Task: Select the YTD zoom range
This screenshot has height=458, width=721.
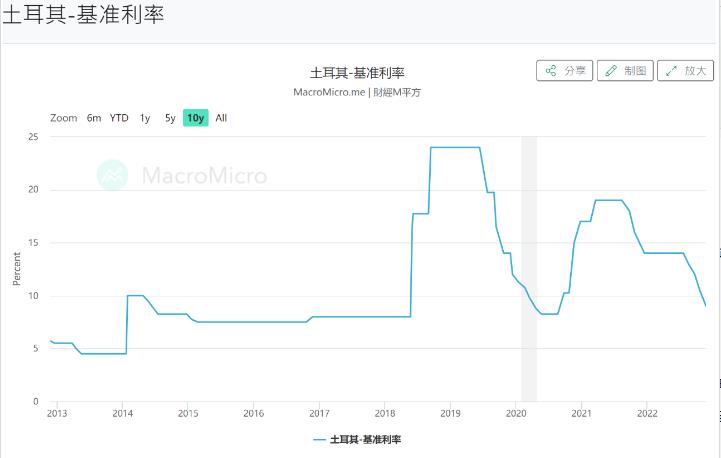Action: click(x=119, y=118)
